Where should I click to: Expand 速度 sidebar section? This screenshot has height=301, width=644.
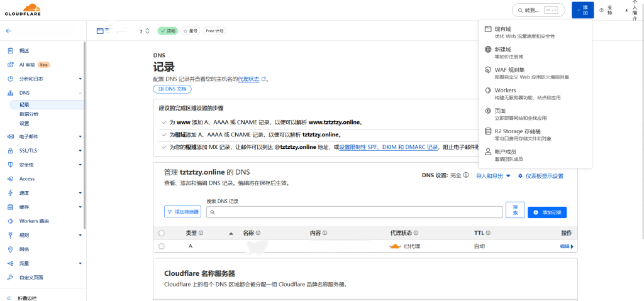coord(80,193)
